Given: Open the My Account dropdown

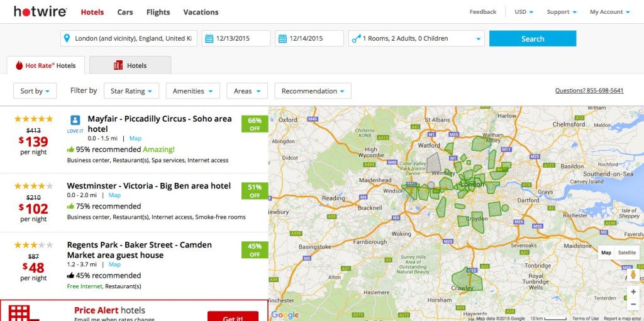Looking at the screenshot, I should point(610,12).
